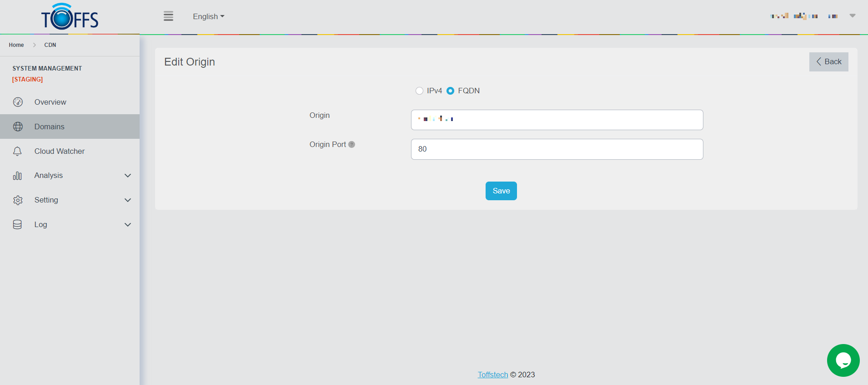Go back using the Back button
Screen dimensions: 868x385
tap(828, 62)
